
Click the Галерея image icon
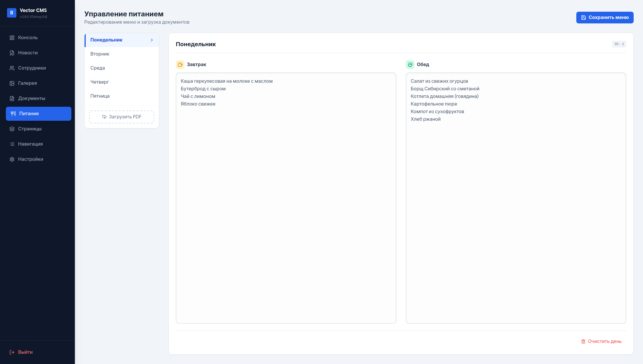[x=12, y=83]
